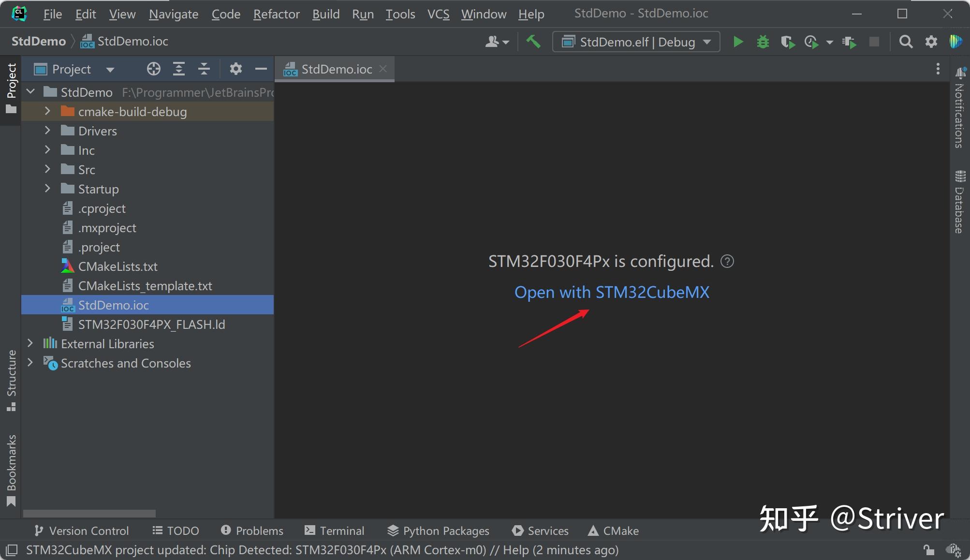Open the Refactor menu
The image size is (970, 560).
tap(276, 14)
